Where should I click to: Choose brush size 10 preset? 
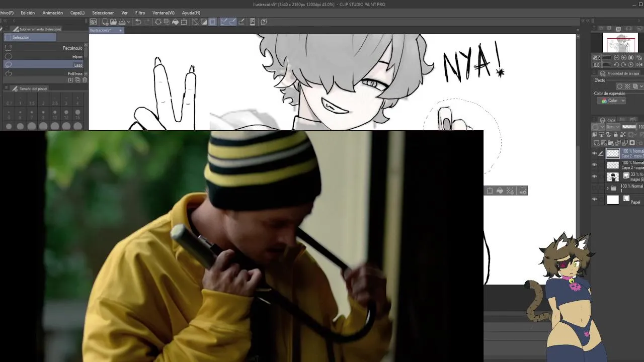54,113
